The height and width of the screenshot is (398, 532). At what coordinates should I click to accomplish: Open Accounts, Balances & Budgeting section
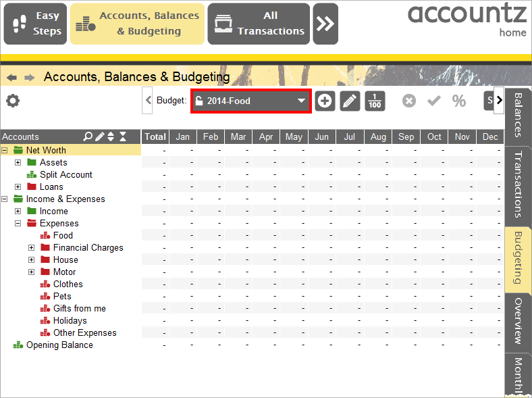point(137,24)
